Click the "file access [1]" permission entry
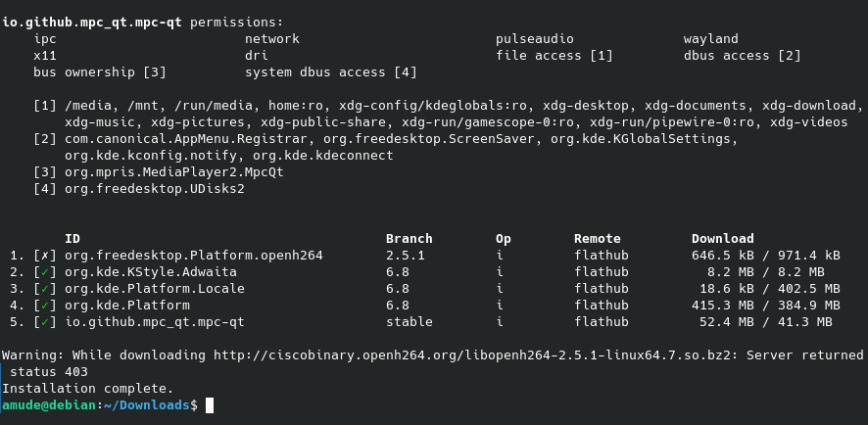This screenshot has width=868, height=425. point(554,56)
